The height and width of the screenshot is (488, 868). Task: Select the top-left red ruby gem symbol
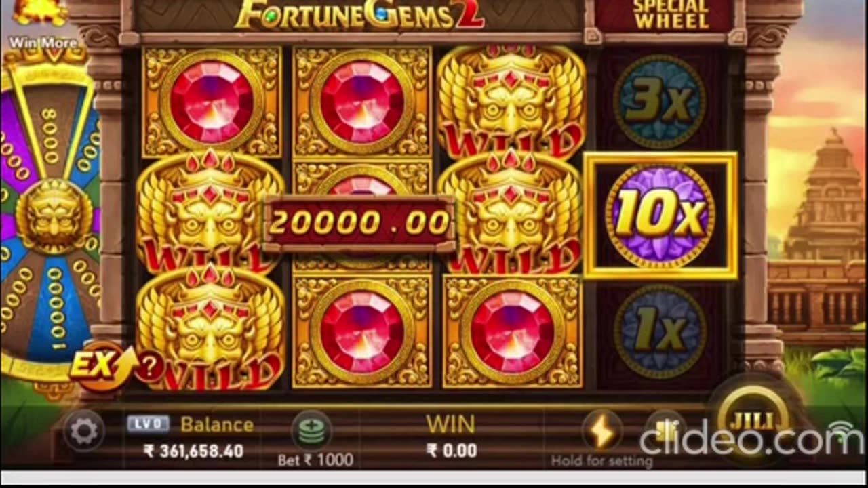(x=212, y=102)
